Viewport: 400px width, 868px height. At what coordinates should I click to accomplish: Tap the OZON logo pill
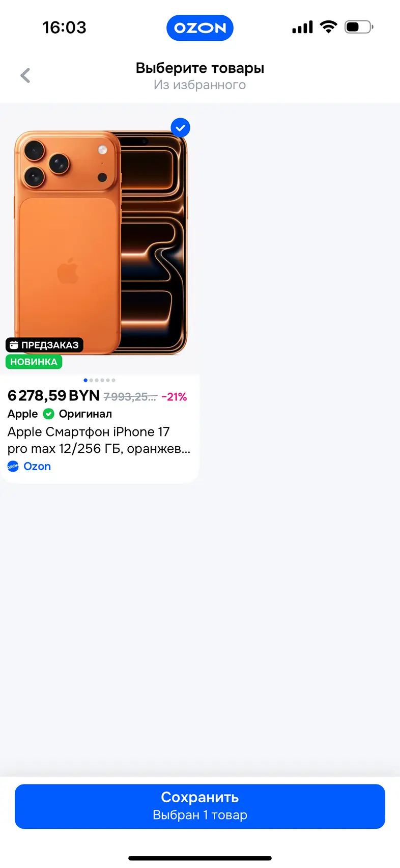(x=200, y=28)
